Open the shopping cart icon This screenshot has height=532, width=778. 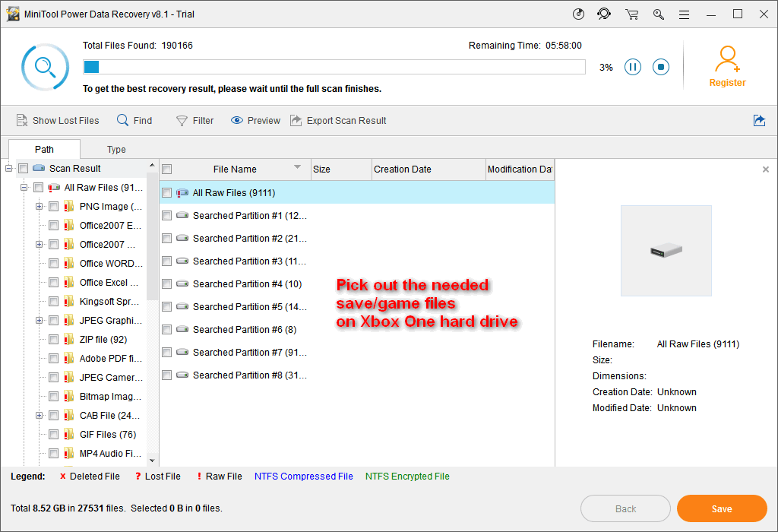point(631,14)
